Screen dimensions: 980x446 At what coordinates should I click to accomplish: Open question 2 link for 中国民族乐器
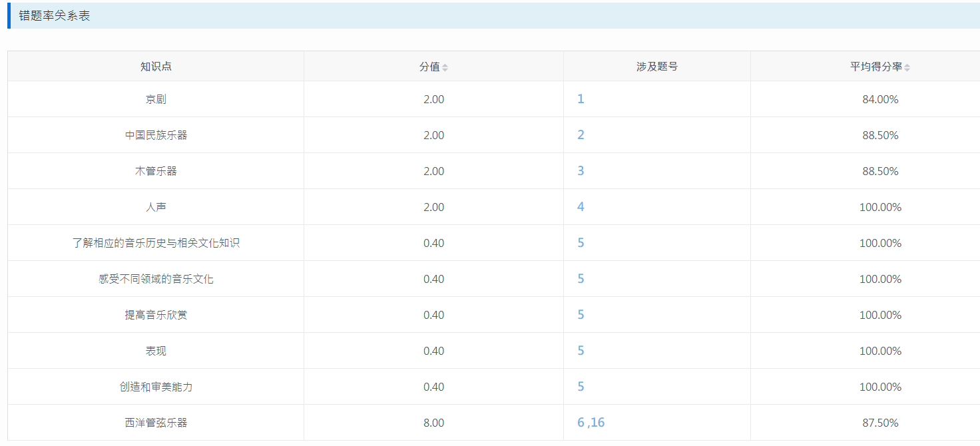(x=581, y=135)
